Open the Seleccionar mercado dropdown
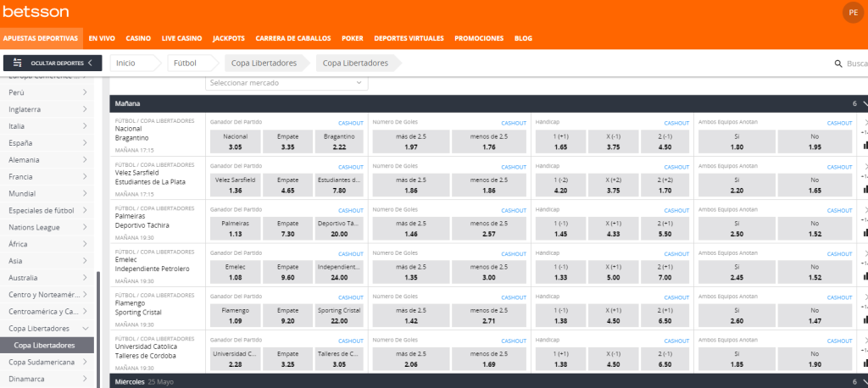Viewport: 868px width, 388px height. point(287,83)
